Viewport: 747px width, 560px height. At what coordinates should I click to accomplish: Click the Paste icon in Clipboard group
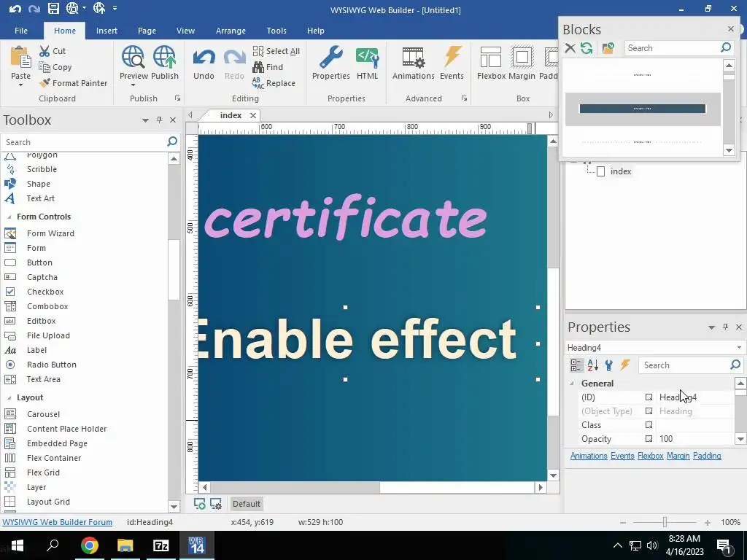[x=20, y=58]
